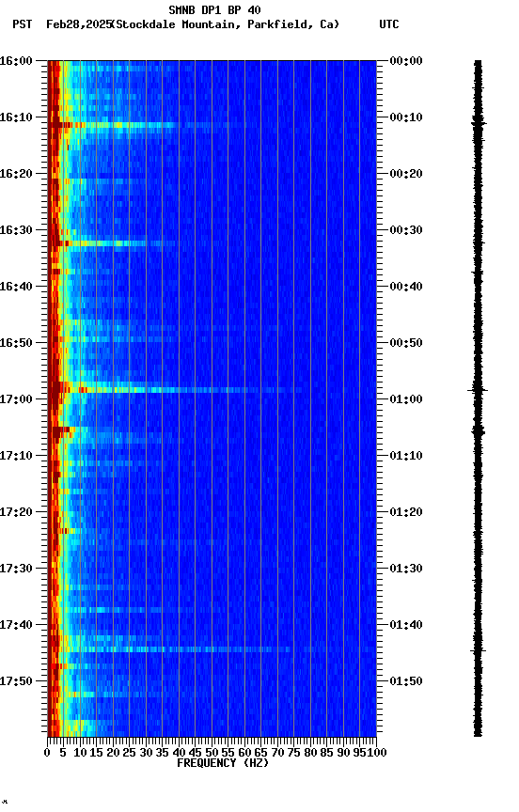Click the 60 Hz frequency axis label
The image size is (519, 812).
(x=244, y=753)
